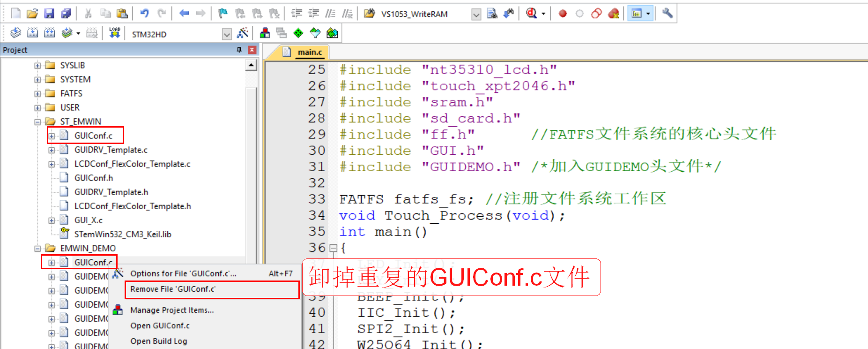Screen dimensions: 868x349
Task: Click the Save All icon
Action: tap(66, 14)
